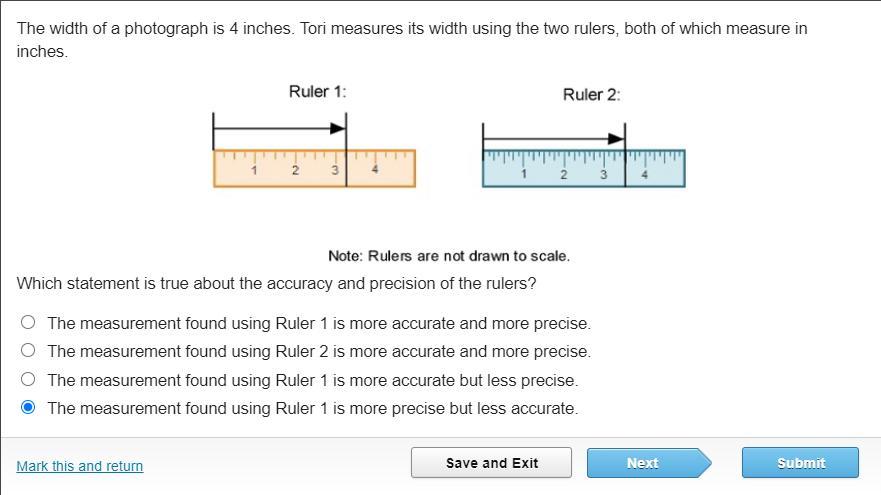This screenshot has height=495, width=881.
Task: Click the measurement arrow above Ruler 1
Action: 280,128
